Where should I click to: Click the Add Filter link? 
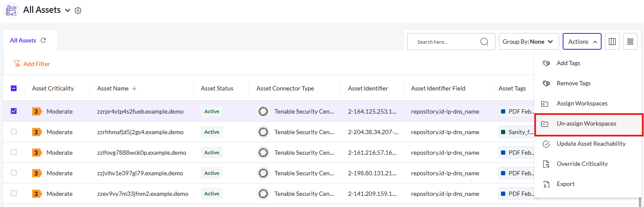pyautogui.click(x=36, y=64)
